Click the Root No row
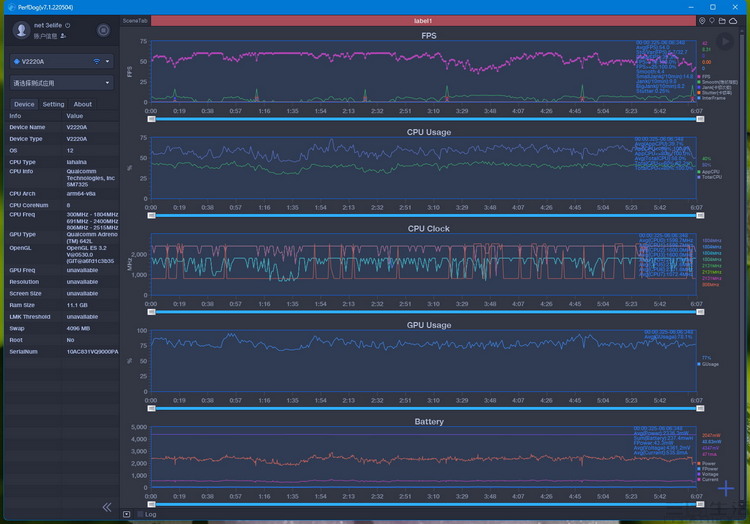Viewport: 750px width, 524px height. point(62,340)
